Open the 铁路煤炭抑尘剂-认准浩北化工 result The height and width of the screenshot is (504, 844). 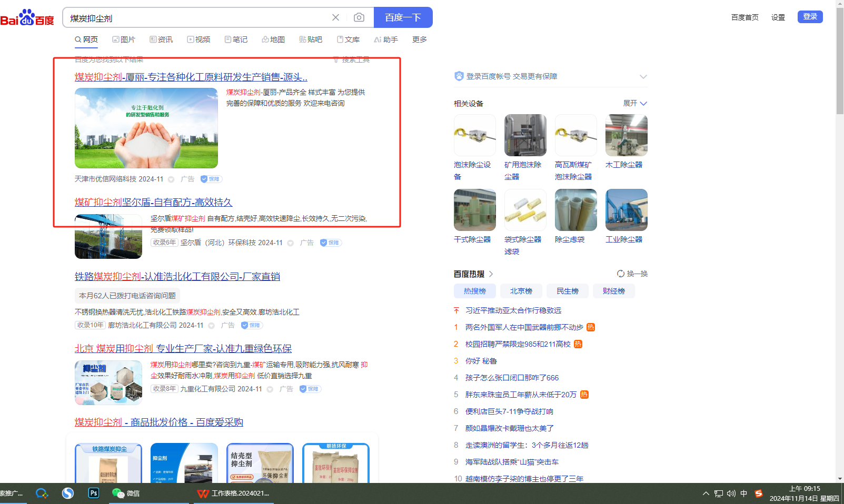click(x=177, y=276)
